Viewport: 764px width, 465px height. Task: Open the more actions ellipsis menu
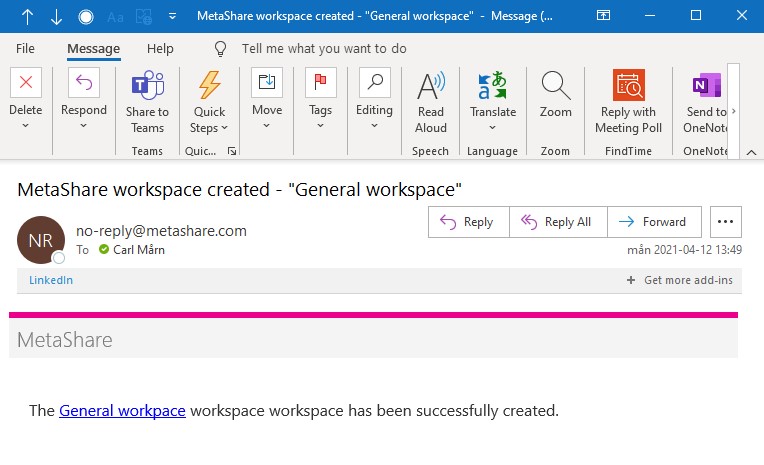click(726, 222)
